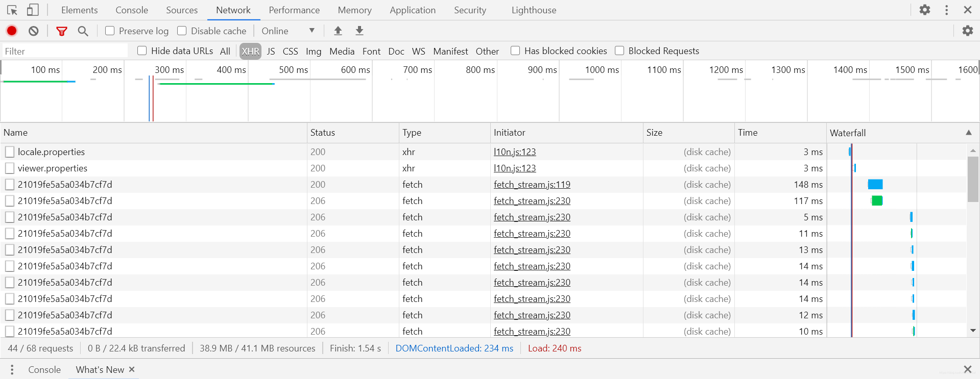The height and width of the screenshot is (379, 980).
Task: Click the Waterfall sort arrow
Action: 969,133
